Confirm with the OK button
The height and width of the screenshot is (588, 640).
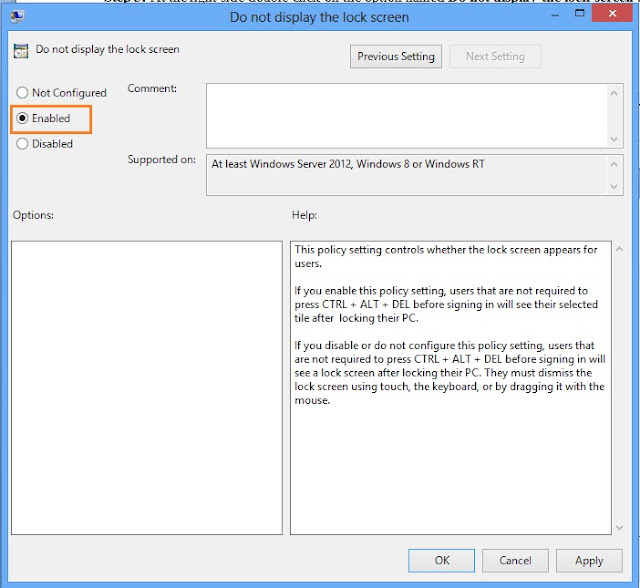[441, 560]
